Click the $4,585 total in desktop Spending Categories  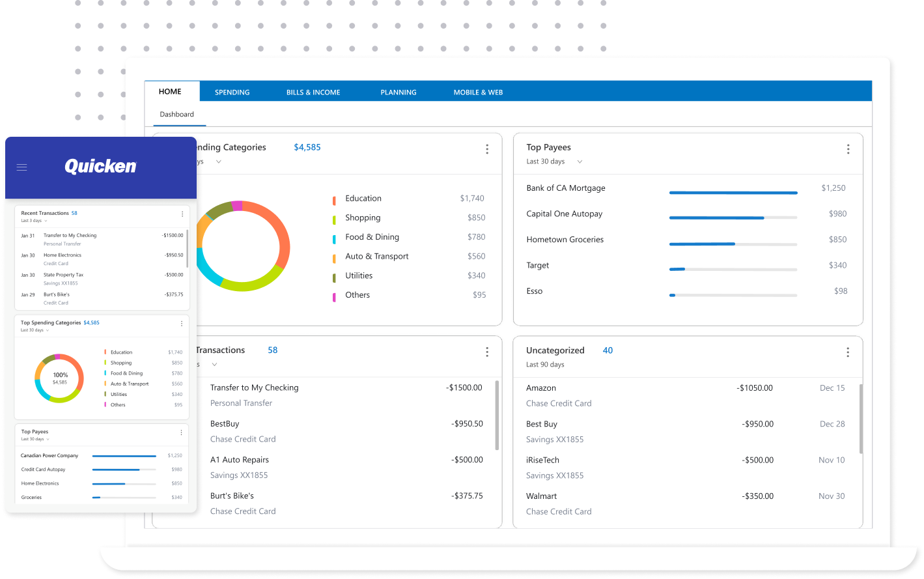click(x=307, y=147)
